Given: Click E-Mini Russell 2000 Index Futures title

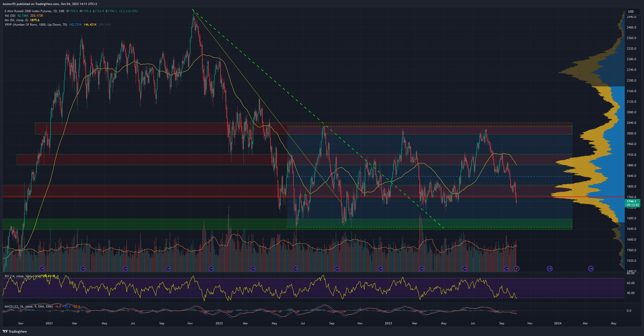Looking at the screenshot, I should click(28, 11).
